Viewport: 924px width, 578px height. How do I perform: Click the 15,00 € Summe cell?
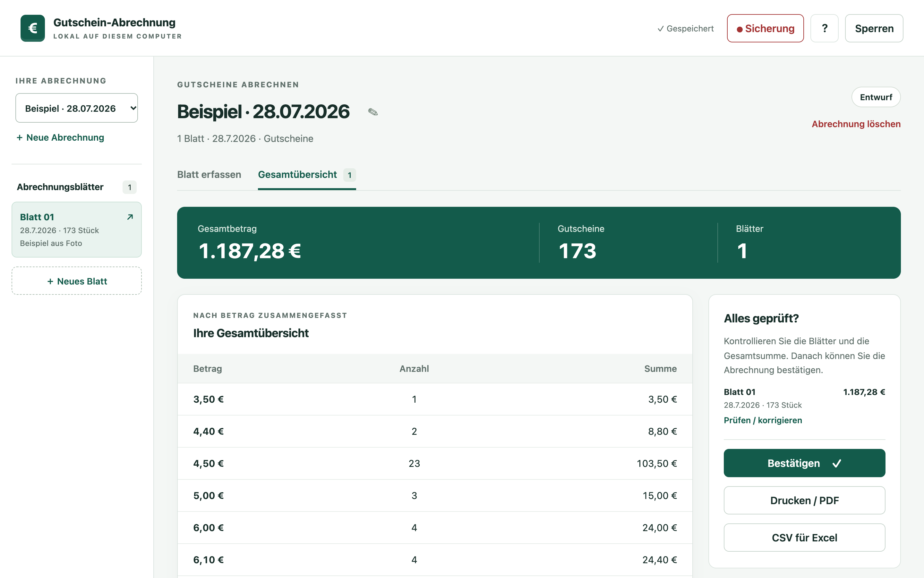click(660, 495)
